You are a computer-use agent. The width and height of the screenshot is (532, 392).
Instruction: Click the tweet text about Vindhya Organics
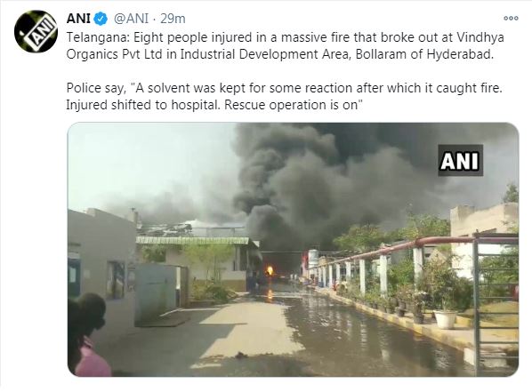pos(285,46)
